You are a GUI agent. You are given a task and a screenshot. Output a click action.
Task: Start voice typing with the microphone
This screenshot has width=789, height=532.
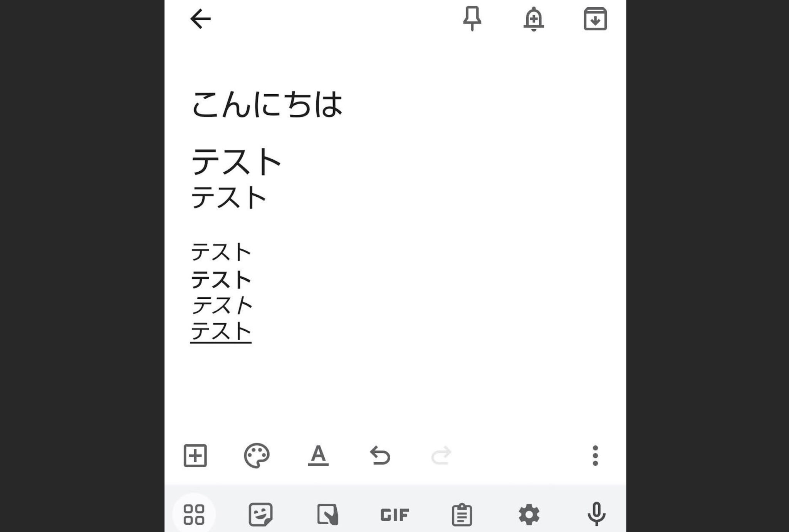[596, 514]
